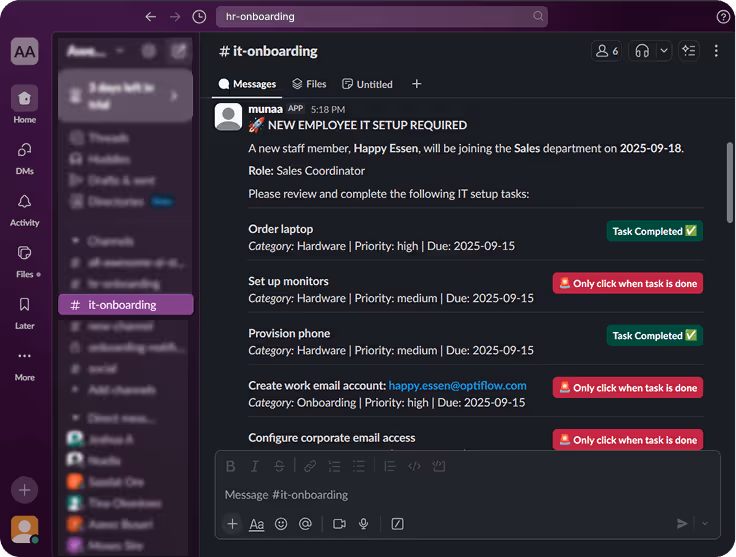Go forward with the right arrow
The height and width of the screenshot is (557, 736).
[175, 17]
